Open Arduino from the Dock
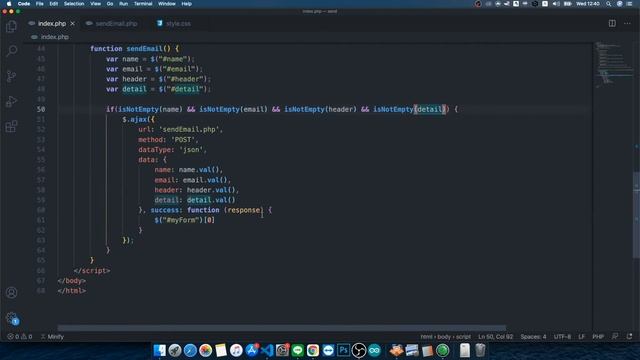Viewport: 640px width, 360px height. (x=374, y=350)
